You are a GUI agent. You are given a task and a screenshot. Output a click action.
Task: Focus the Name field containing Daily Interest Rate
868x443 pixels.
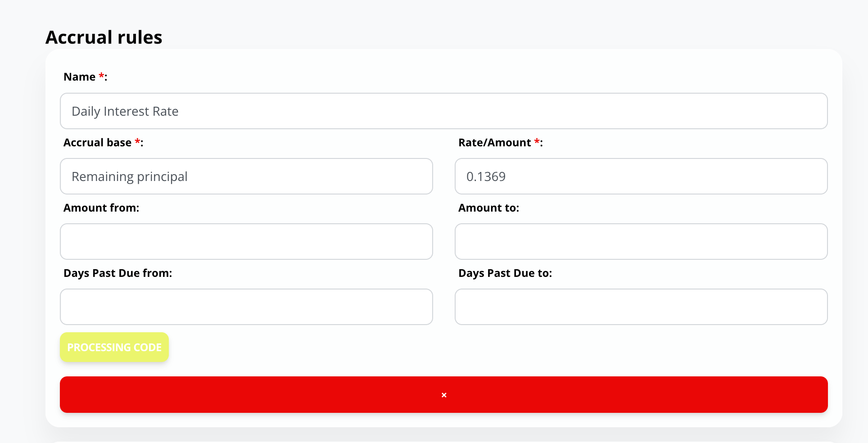click(x=443, y=111)
